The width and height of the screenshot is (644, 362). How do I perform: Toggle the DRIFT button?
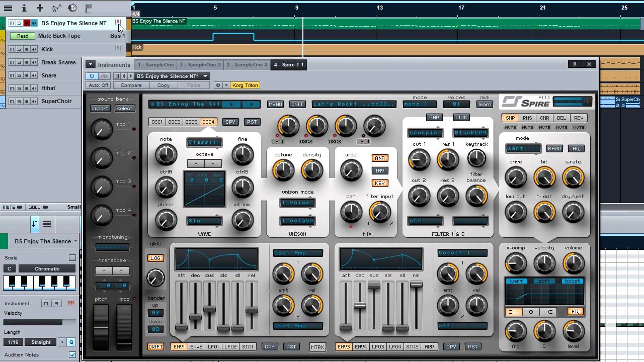pos(155,347)
